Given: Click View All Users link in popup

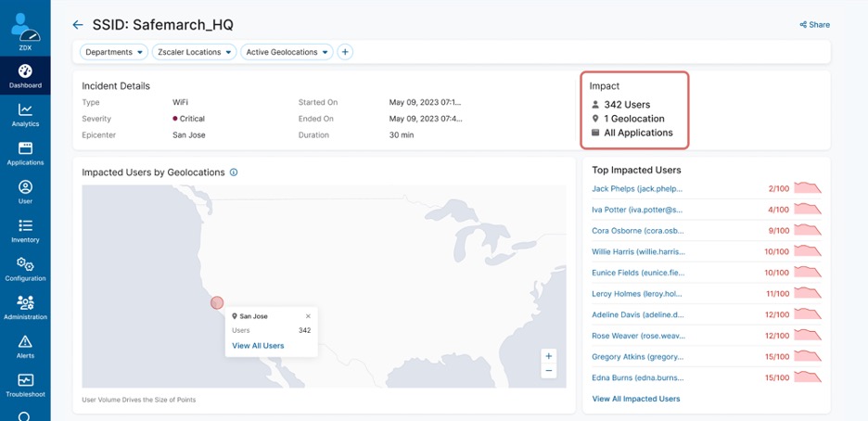Looking at the screenshot, I should pos(258,346).
